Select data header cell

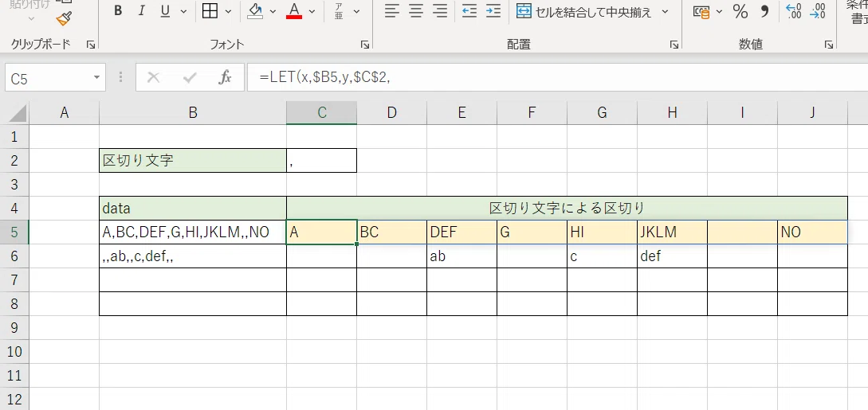pos(193,209)
